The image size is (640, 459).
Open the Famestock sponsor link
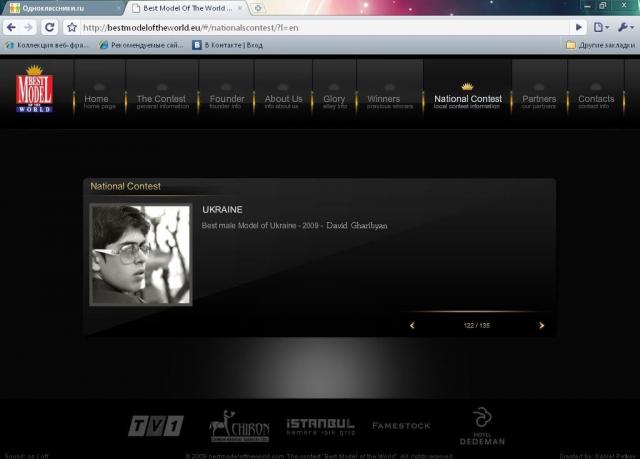point(401,426)
